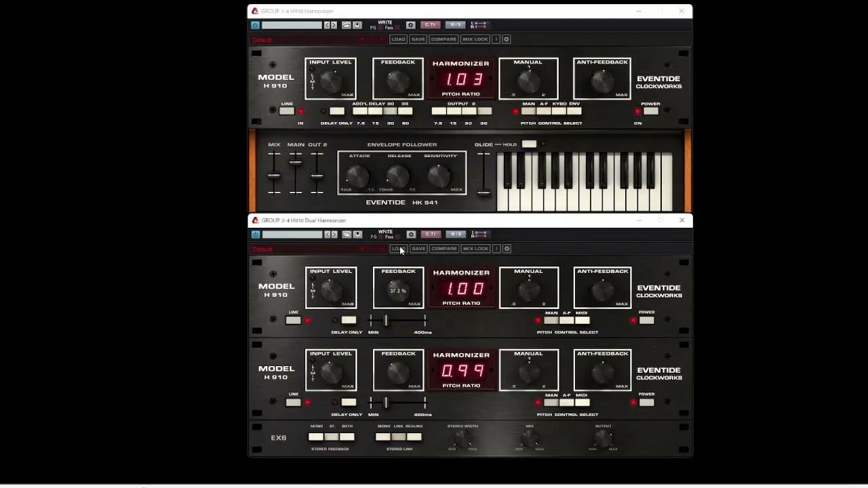This screenshot has height=488, width=868.
Task: Click LOAD in the H910 Harmonizer preset bar
Action: (x=398, y=39)
